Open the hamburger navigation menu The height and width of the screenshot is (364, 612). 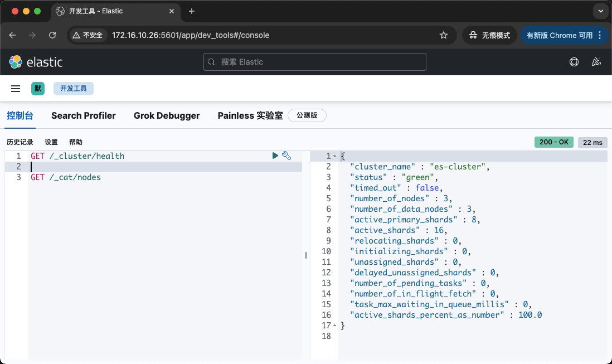tap(16, 89)
